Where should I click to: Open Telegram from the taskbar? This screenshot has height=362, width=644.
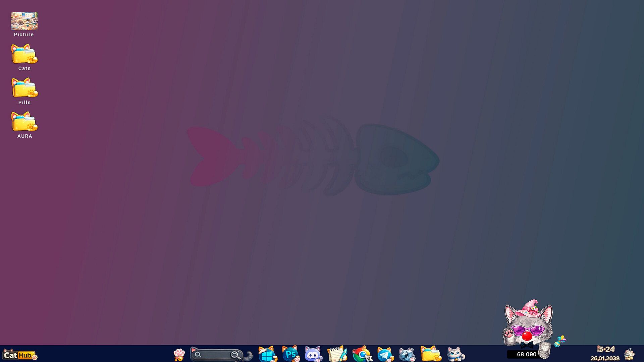point(385,354)
